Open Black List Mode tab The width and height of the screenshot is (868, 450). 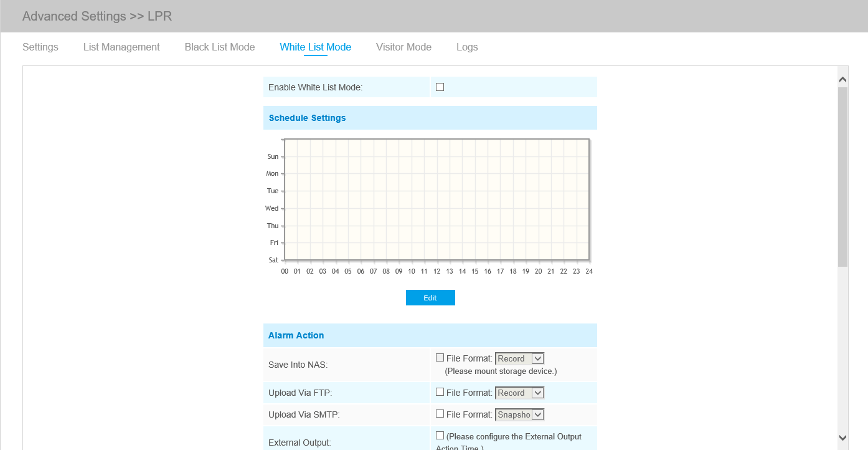pyautogui.click(x=220, y=47)
